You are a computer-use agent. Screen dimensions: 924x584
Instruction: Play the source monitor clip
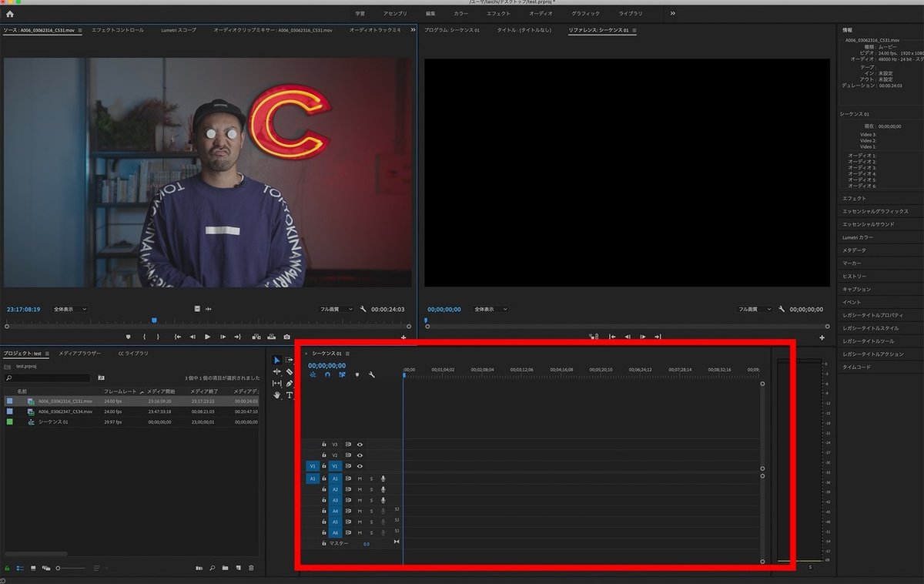pos(208,337)
